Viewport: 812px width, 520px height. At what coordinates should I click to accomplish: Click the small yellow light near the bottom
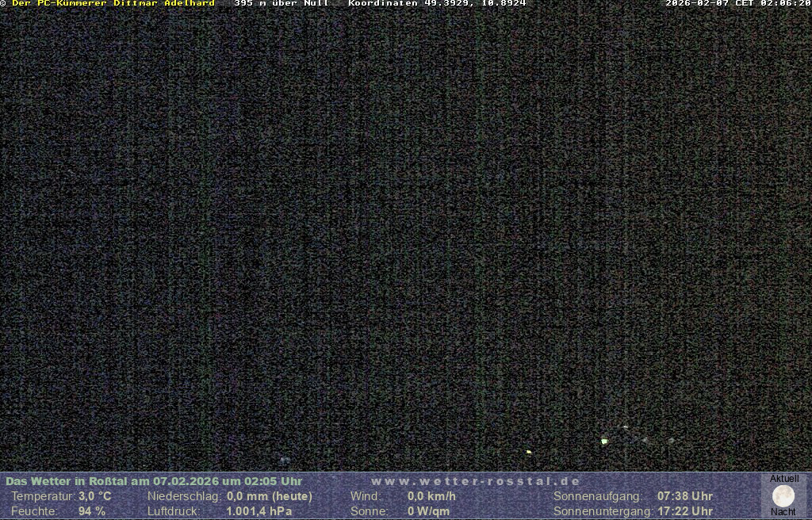click(x=529, y=452)
